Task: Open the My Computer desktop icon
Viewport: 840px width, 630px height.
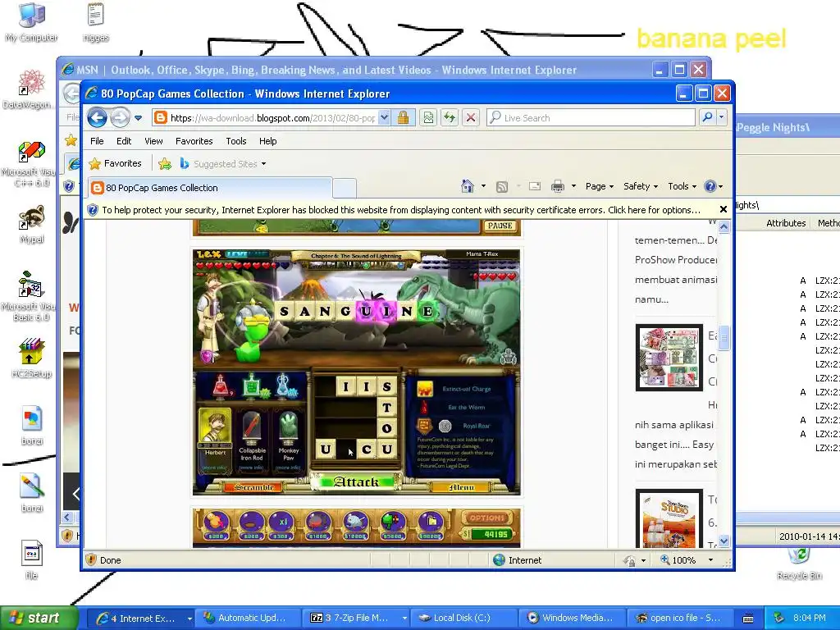Action: [32, 22]
